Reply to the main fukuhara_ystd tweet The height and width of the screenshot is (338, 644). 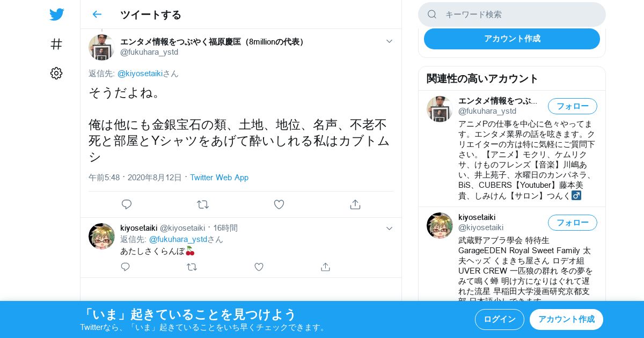tap(127, 204)
